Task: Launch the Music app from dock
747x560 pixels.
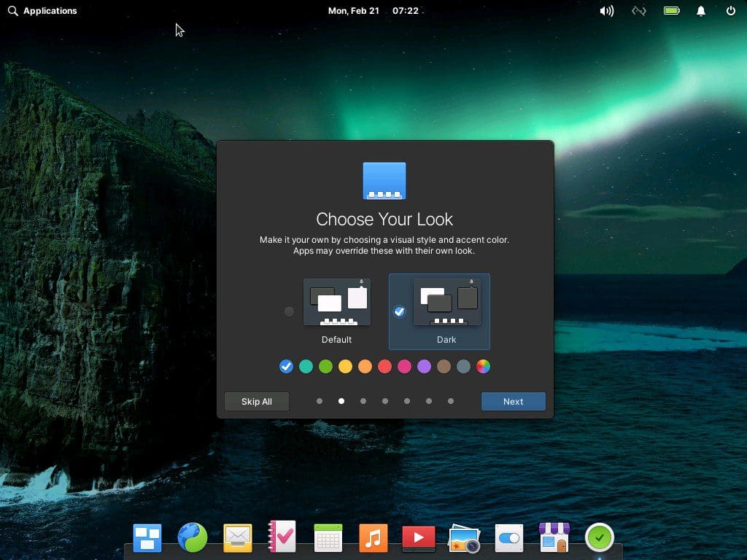Action: 373,539
